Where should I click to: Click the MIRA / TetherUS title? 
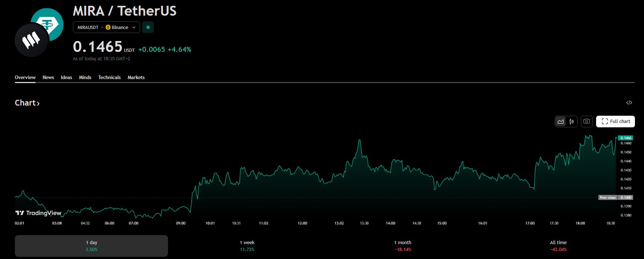pyautogui.click(x=125, y=11)
